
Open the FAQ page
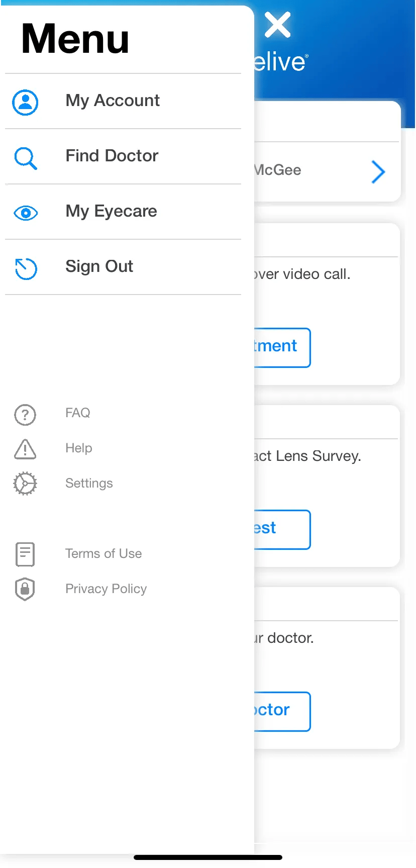click(77, 413)
